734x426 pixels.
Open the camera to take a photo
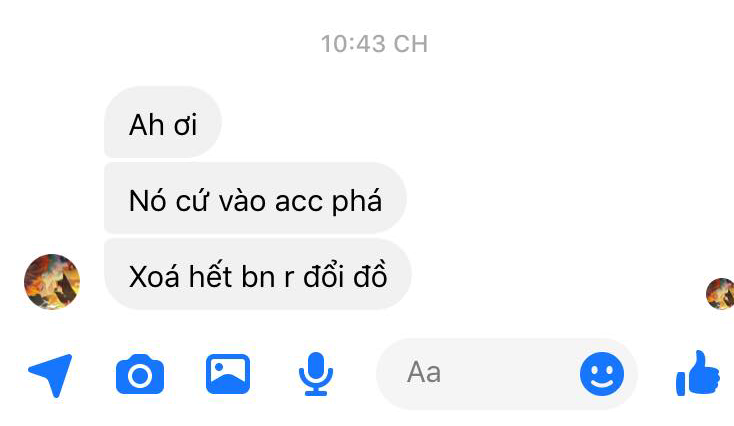(x=140, y=374)
